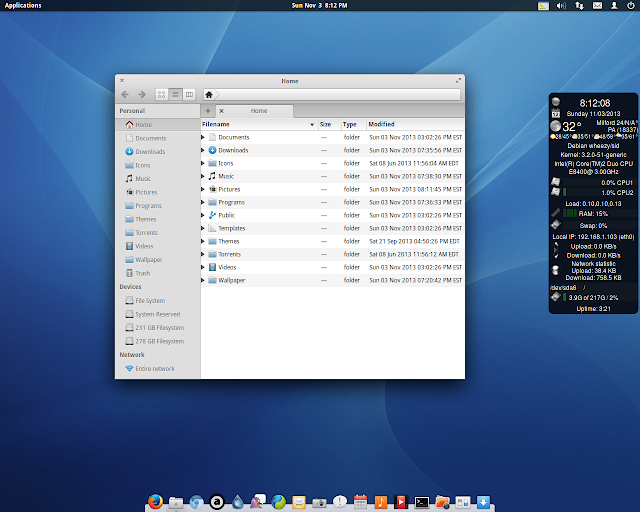Open the calendar app in dock
This screenshot has height=512, width=640.
click(360, 502)
